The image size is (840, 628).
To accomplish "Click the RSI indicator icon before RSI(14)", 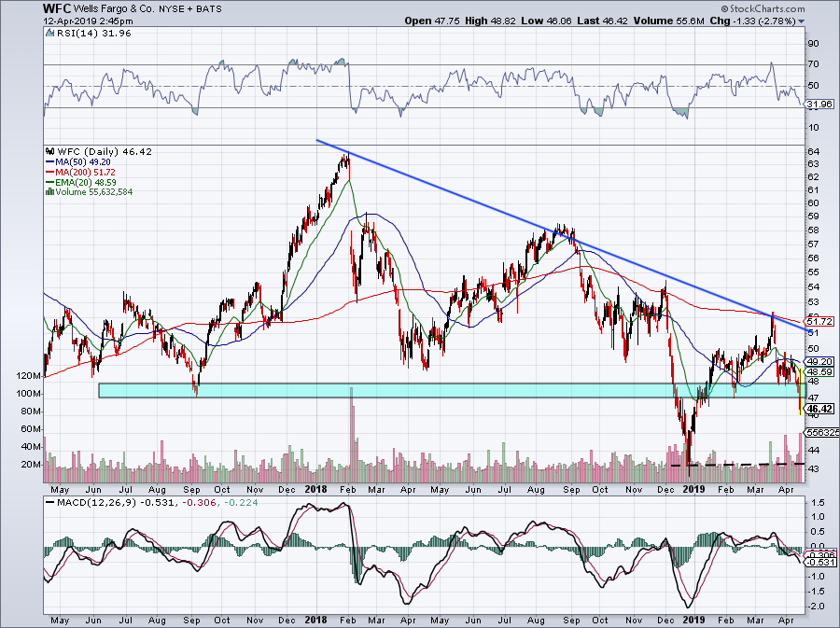I will pos(49,34).
